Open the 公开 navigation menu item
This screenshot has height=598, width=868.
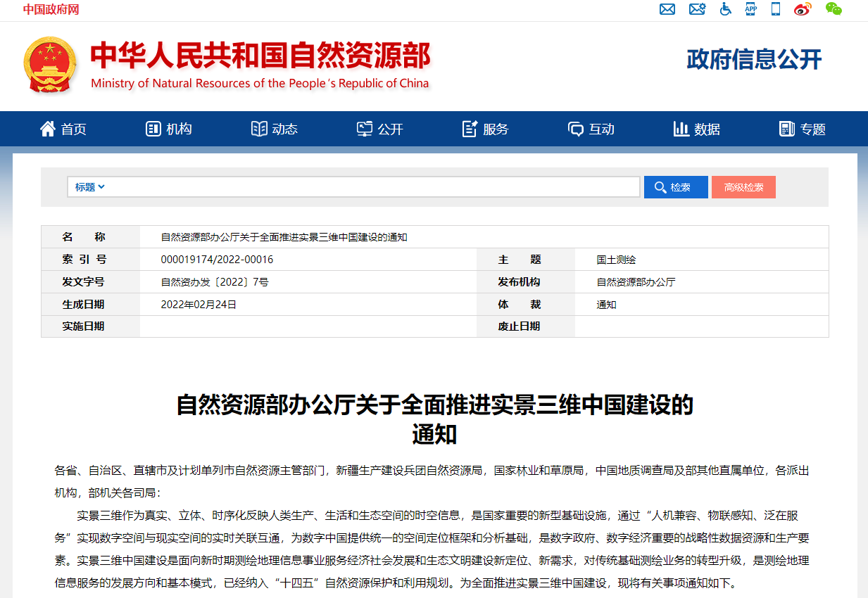point(380,129)
